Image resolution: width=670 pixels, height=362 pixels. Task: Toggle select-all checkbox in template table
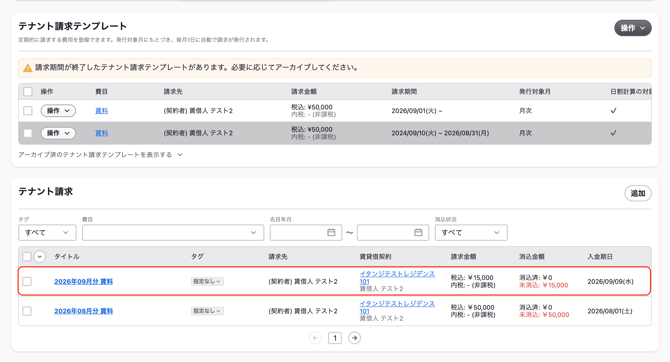tap(28, 91)
